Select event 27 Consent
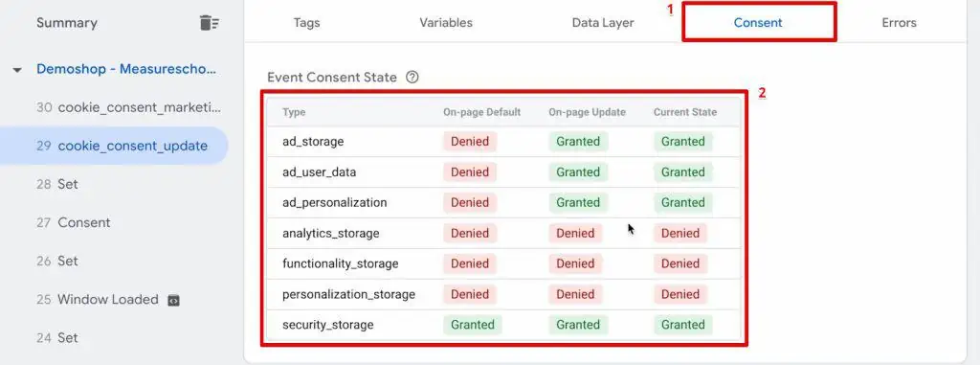This screenshot has height=365, width=980. click(73, 223)
